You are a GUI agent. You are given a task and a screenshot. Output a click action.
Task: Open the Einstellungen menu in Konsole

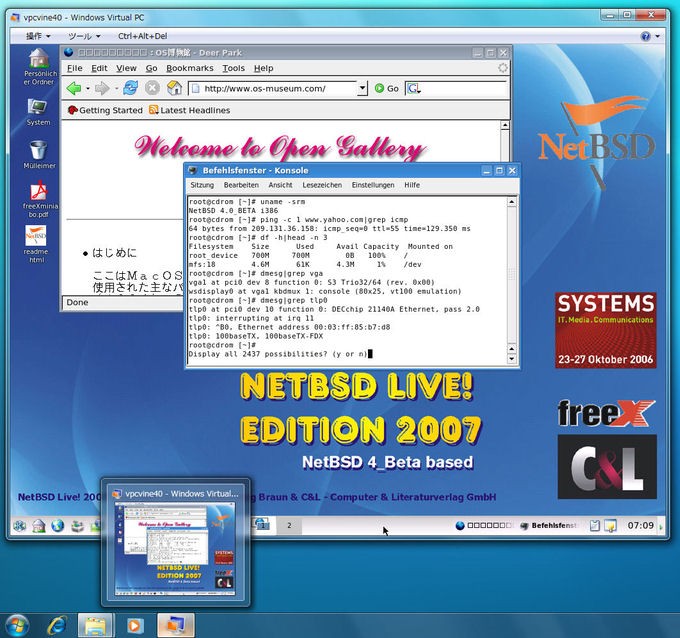click(373, 185)
